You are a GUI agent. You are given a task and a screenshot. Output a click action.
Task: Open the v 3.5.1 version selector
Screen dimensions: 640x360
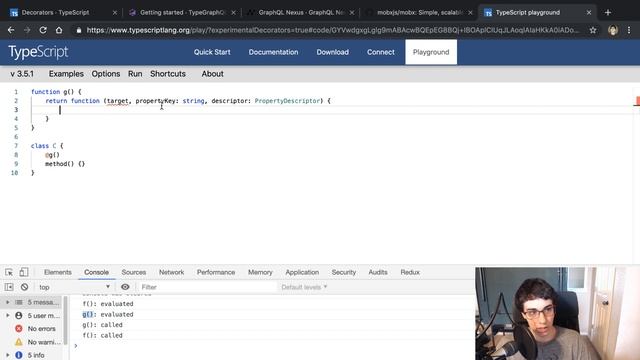click(x=22, y=74)
